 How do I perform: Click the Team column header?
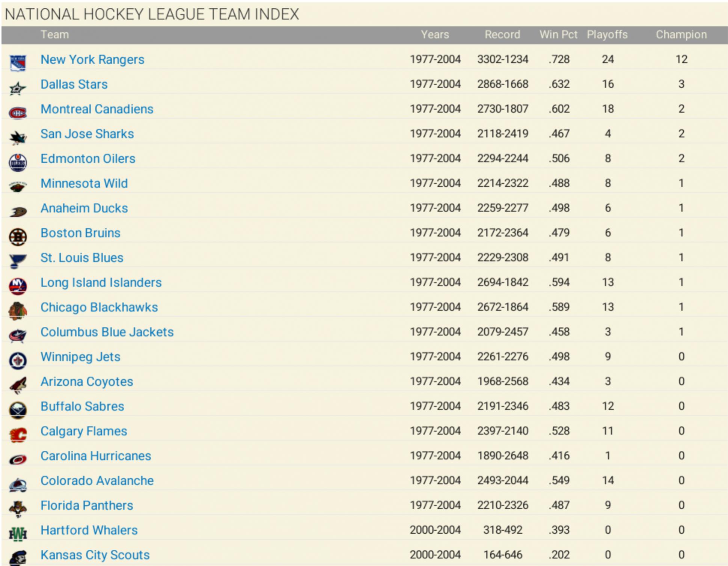click(x=55, y=35)
